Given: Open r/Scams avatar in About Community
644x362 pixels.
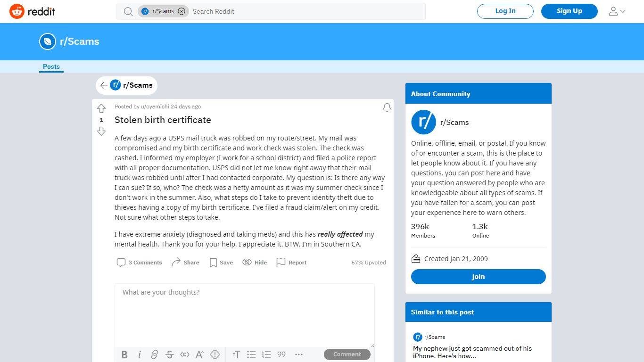Looking at the screenshot, I should point(423,122).
